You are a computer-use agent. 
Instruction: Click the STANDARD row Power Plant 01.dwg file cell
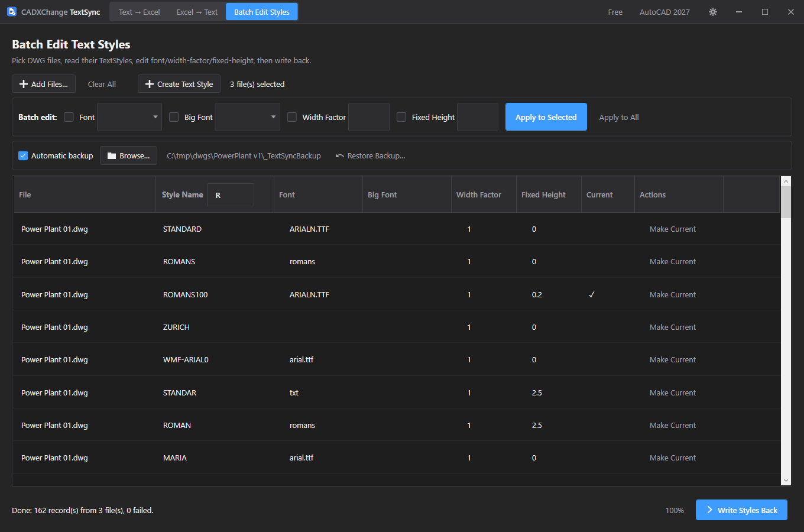(x=54, y=229)
